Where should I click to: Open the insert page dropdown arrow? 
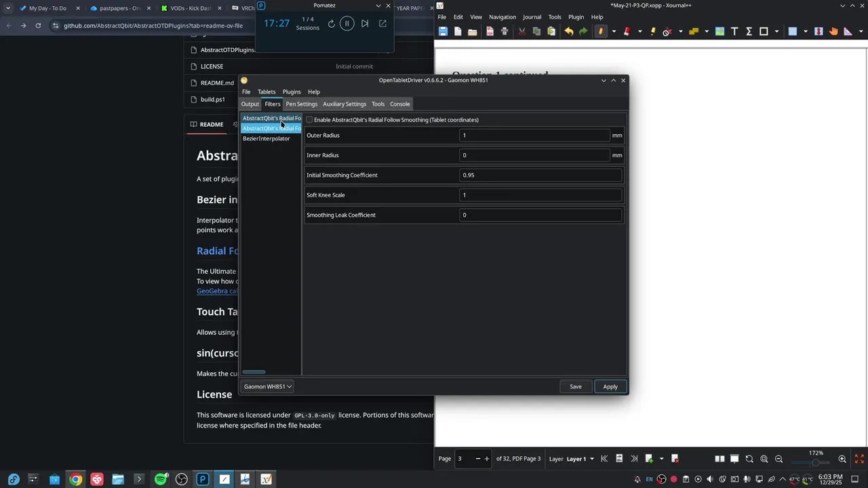coord(662,459)
